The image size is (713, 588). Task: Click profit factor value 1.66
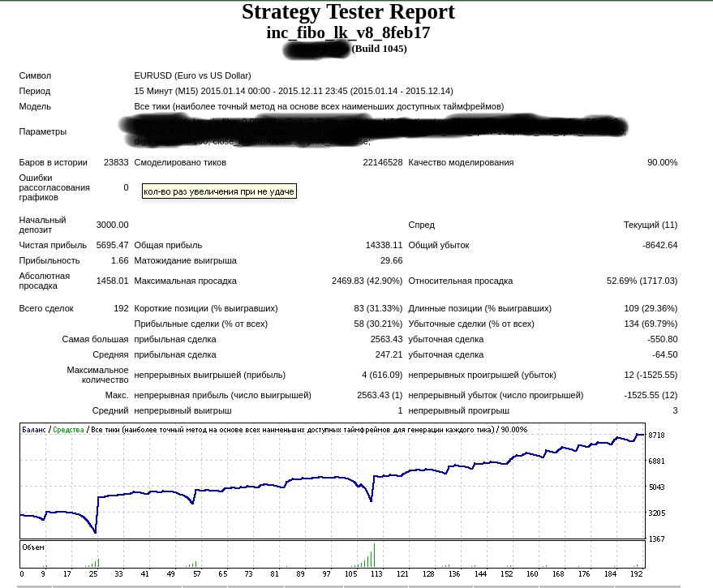pyautogui.click(x=119, y=260)
